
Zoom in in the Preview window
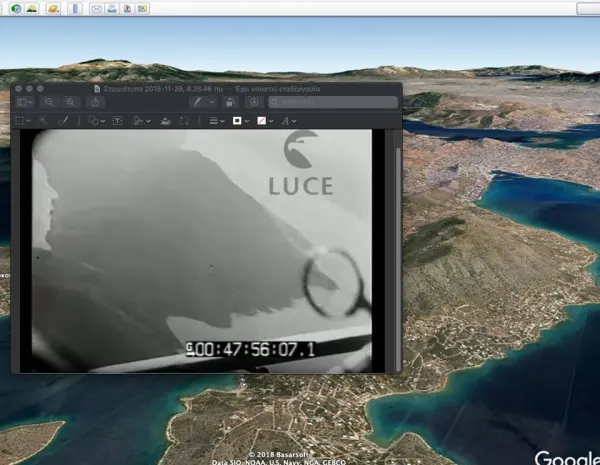click(71, 102)
